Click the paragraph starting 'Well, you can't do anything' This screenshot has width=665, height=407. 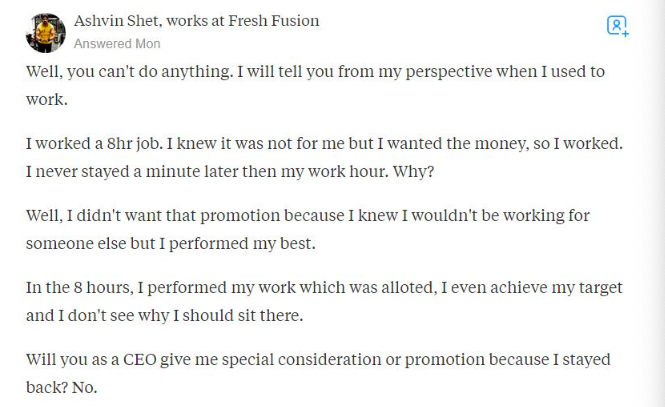315,72
